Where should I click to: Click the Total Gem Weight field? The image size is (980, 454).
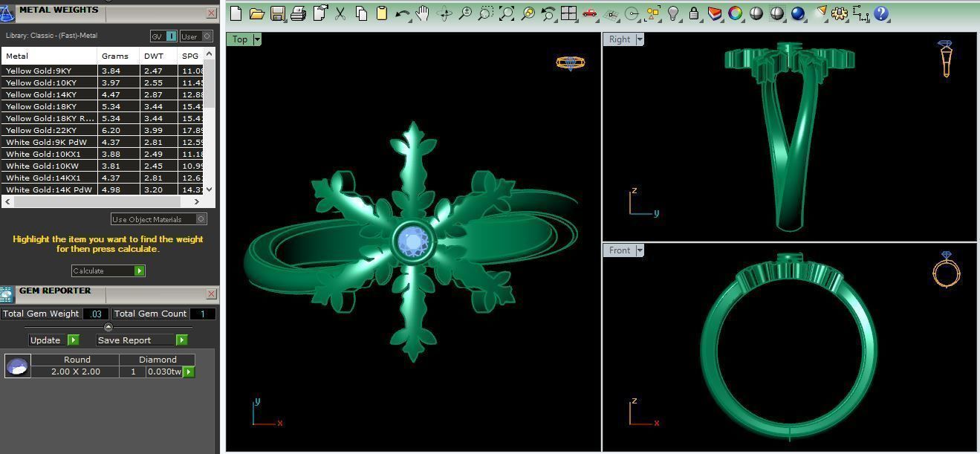(95, 314)
